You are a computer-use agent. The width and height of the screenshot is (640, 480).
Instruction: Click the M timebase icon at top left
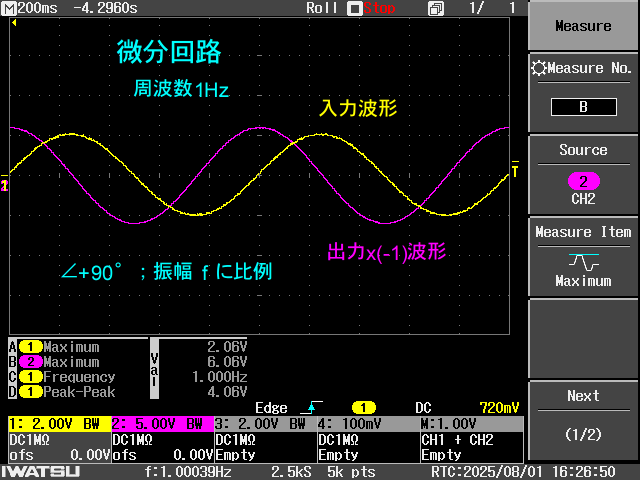coord(9,8)
